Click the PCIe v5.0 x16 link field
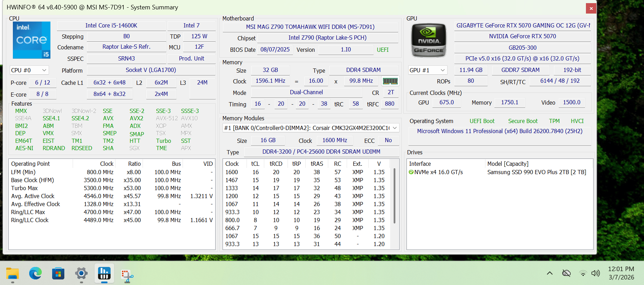The image size is (644, 285). click(523, 59)
